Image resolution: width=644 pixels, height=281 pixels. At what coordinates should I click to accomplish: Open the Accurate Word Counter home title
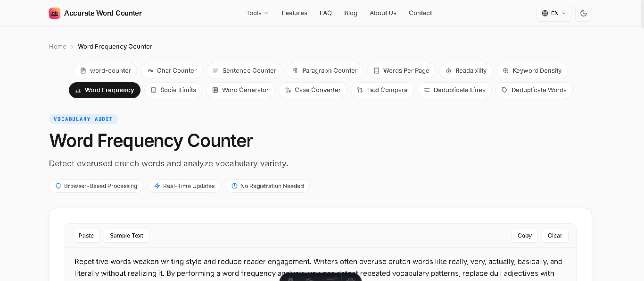pos(103,13)
